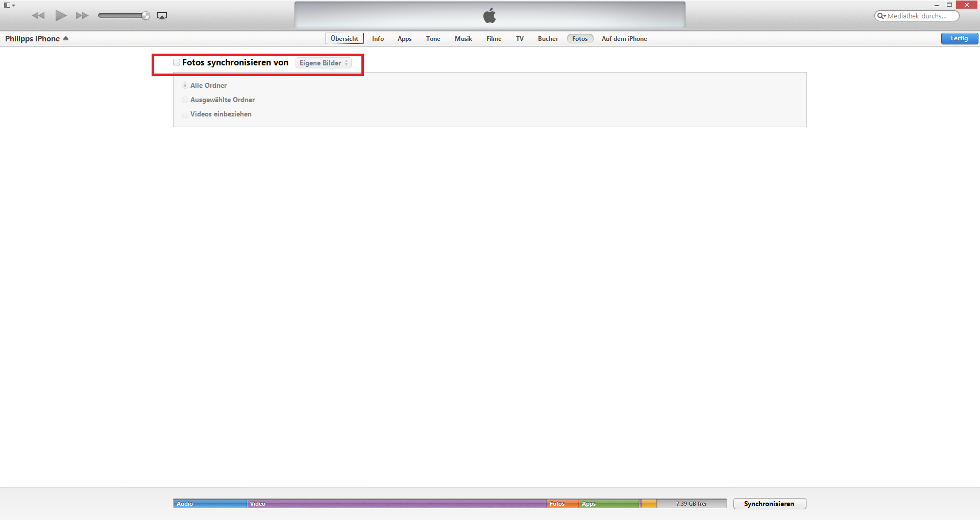
Task: Enable Fotos synchronisieren von checkbox
Action: 177,62
